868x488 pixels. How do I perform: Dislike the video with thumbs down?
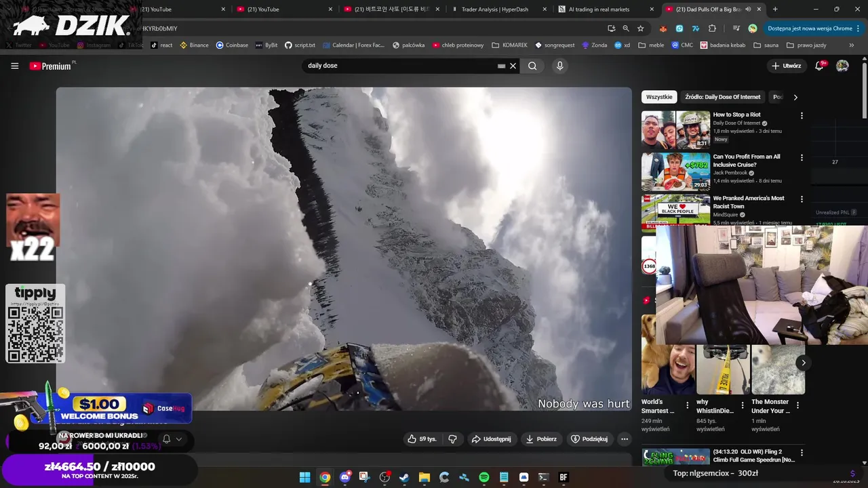452,439
